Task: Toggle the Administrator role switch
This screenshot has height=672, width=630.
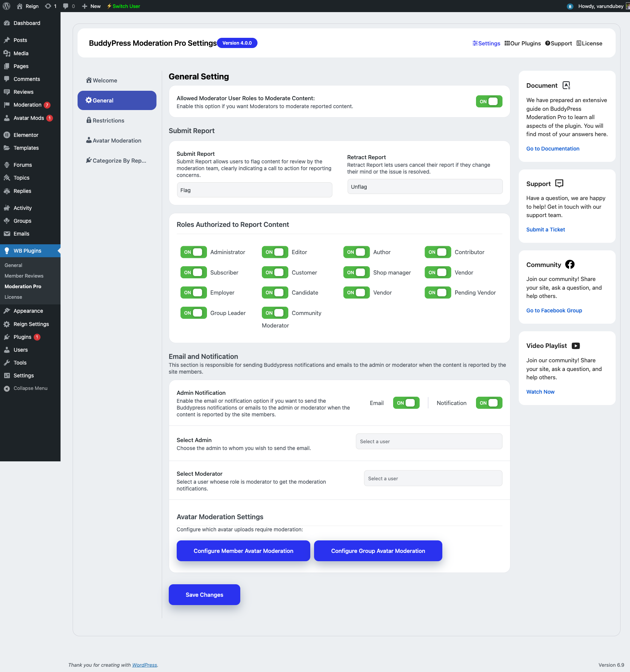Action: [x=193, y=252]
